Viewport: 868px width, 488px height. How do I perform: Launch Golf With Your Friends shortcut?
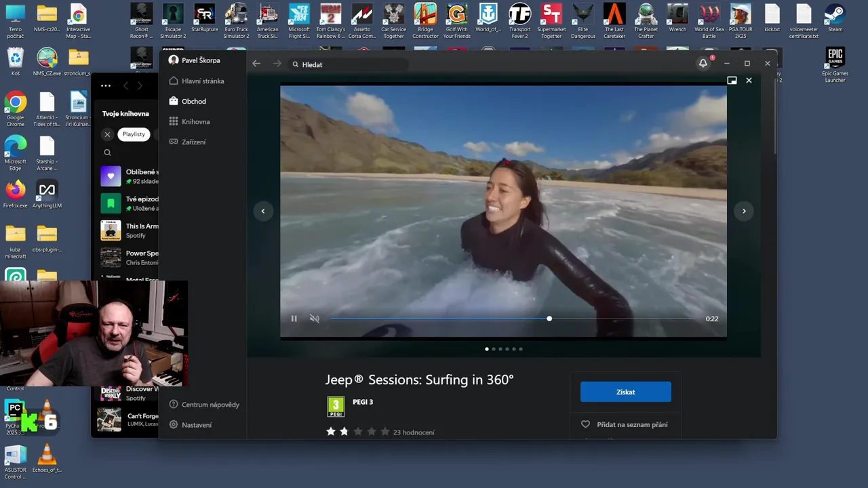[457, 21]
